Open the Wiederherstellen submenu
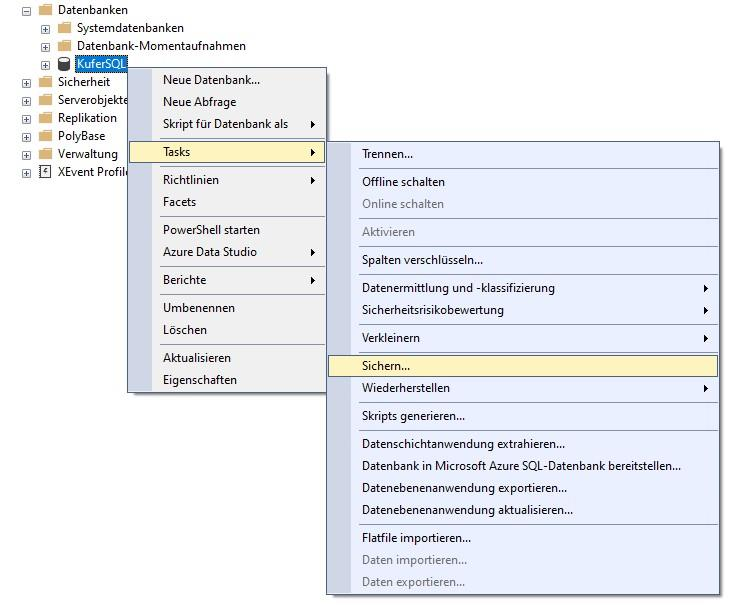The image size is (732, 605). coord(523,388)
